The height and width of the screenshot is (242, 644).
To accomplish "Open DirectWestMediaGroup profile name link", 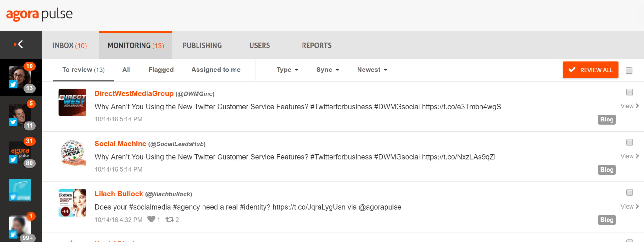I will (134, 93).
